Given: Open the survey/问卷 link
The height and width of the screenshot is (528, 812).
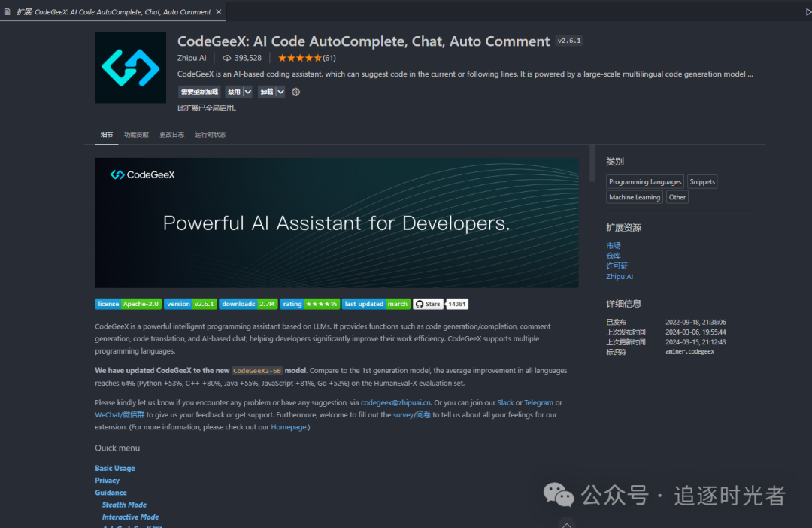Looking at the screenshot, I should [x=412, y=415].
